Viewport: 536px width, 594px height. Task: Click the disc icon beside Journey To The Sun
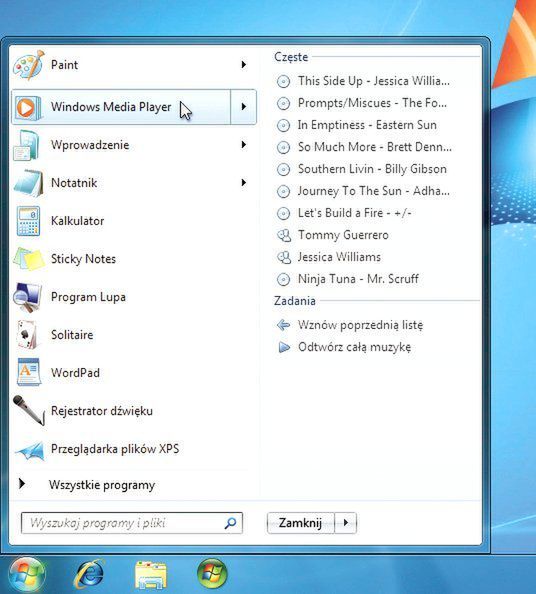click(283, 191)
